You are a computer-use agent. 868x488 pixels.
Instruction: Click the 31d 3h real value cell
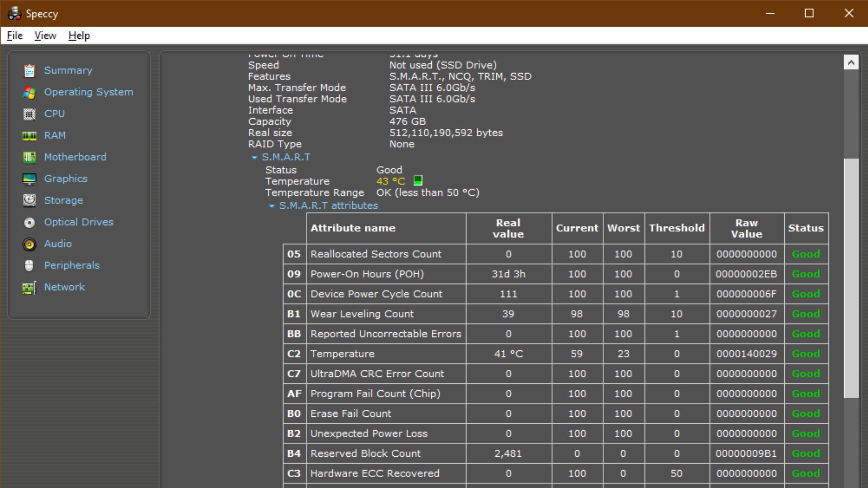coord(508,274)
